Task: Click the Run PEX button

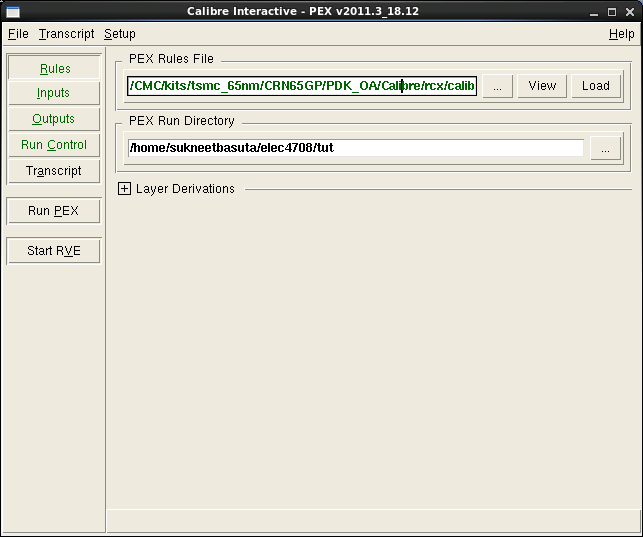Action: click(54, 211)
